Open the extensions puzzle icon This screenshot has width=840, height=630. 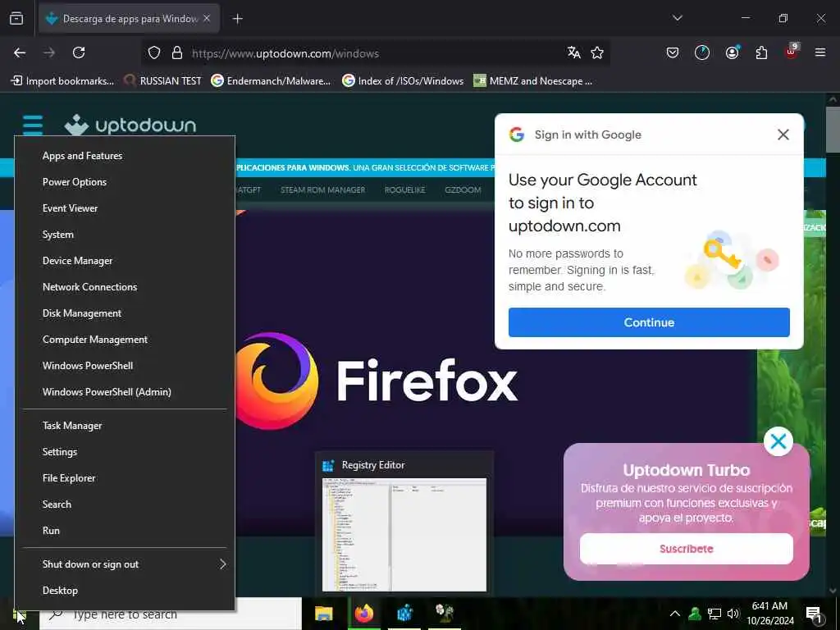[x=761, y=52]
